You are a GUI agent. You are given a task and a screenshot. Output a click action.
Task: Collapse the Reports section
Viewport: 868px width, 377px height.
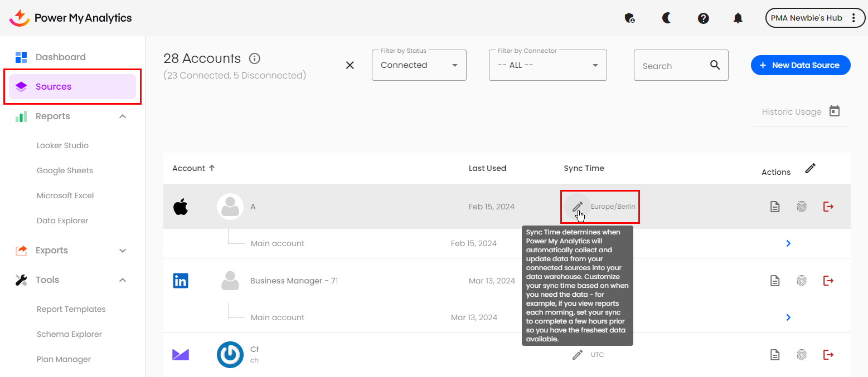123,116
